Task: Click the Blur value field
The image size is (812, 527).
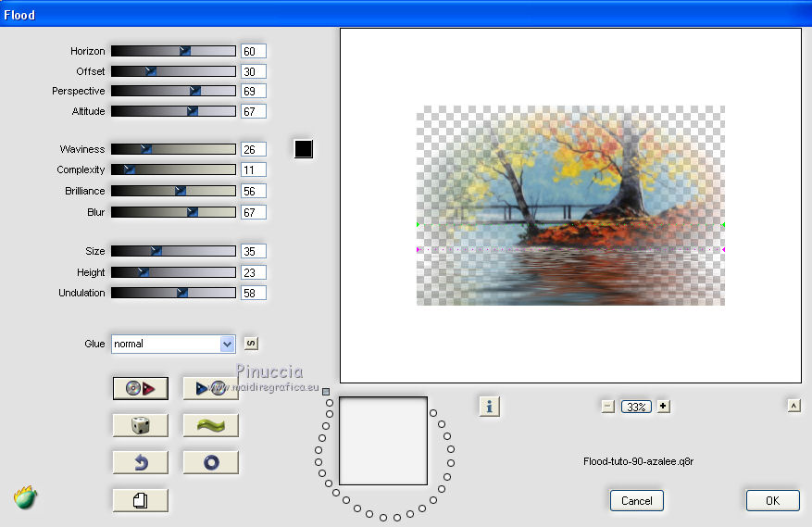Action: [254, 212]
